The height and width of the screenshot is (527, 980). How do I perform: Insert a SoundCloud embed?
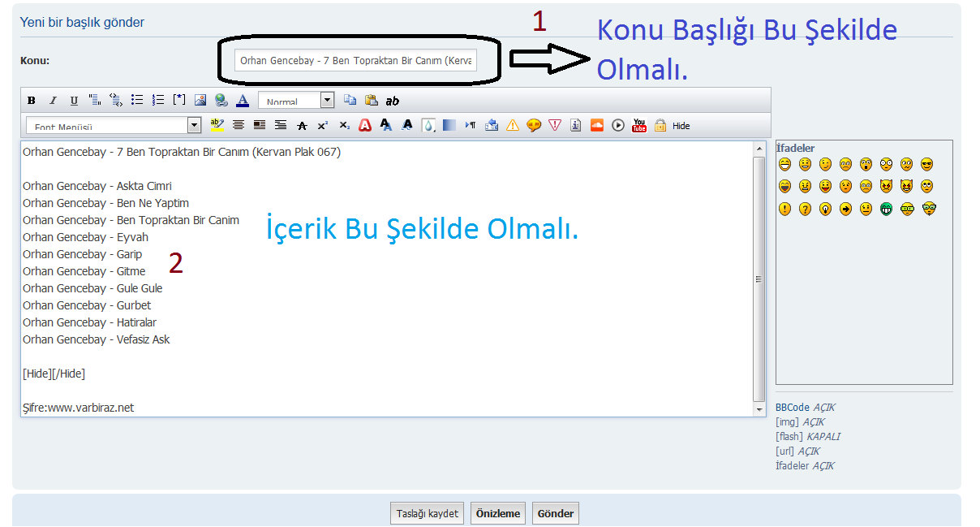[597, 125]
